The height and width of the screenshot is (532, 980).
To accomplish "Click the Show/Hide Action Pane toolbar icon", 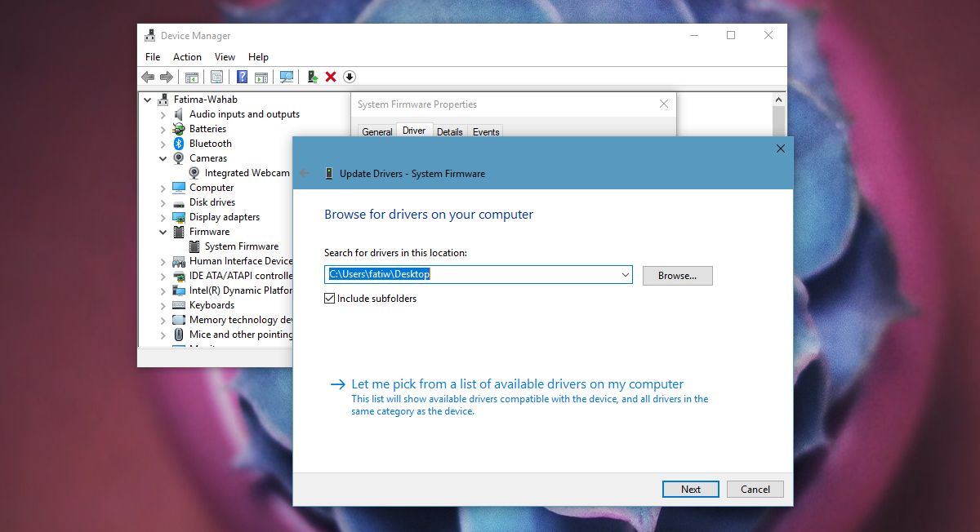I will click(261, 77).
